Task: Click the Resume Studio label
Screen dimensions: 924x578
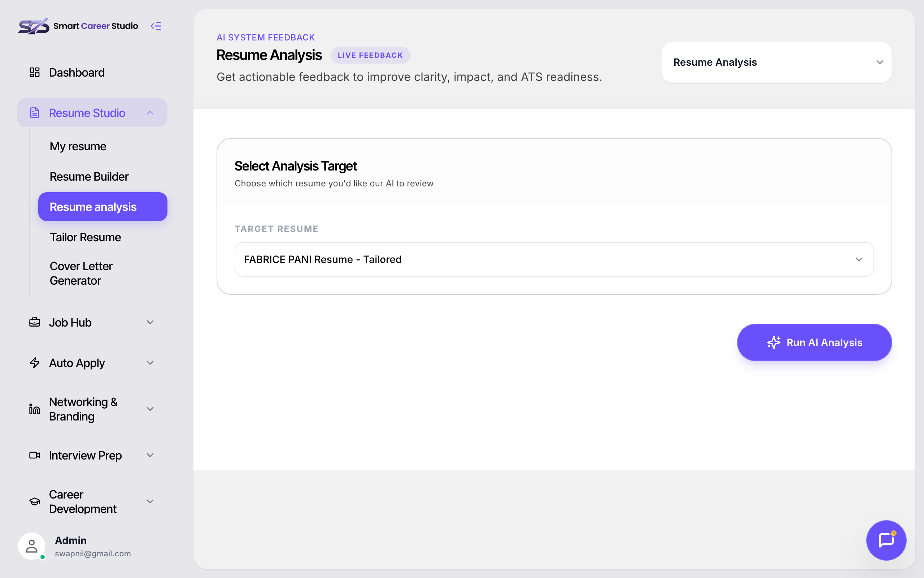Action: point(87,113)
